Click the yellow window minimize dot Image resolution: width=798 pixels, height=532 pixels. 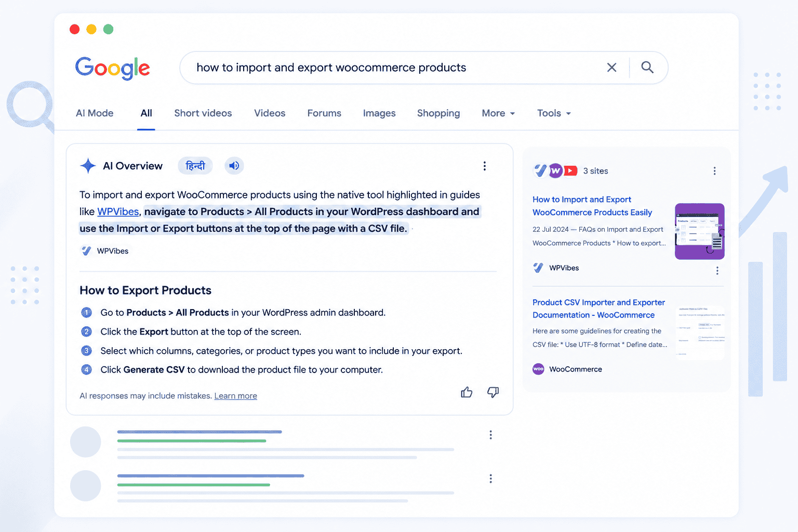click(x=91, y=29)
